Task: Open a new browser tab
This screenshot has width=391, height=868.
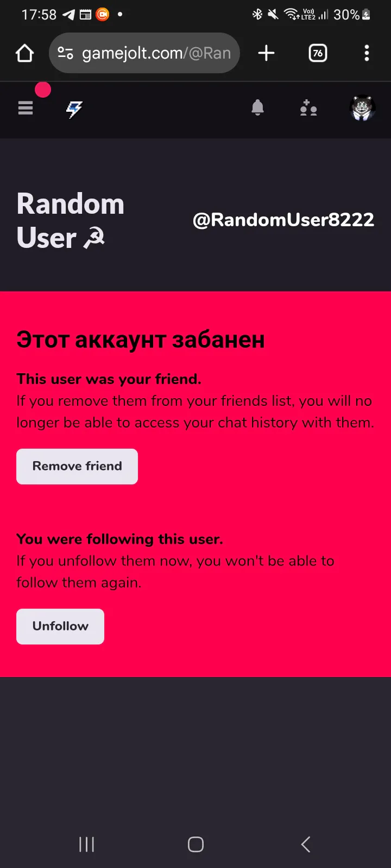Action: pyautogui.click(x=266, y=53)
